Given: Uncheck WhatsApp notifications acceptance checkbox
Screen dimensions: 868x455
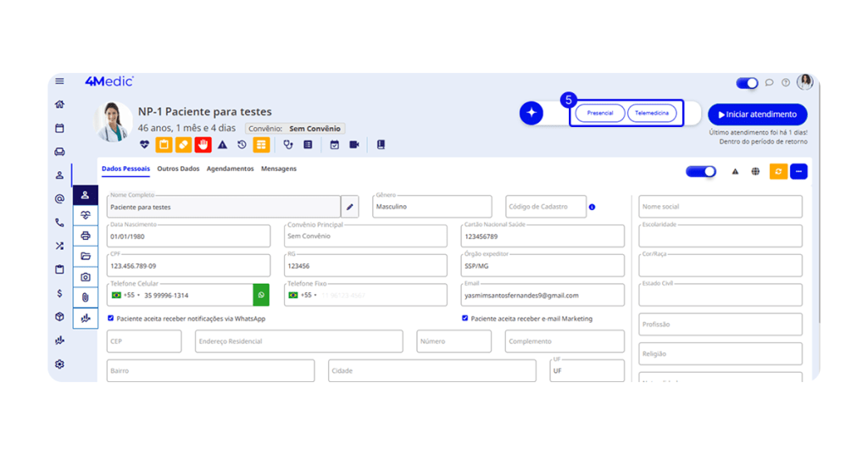Looking at the screenshot, I should coord(111,319).
